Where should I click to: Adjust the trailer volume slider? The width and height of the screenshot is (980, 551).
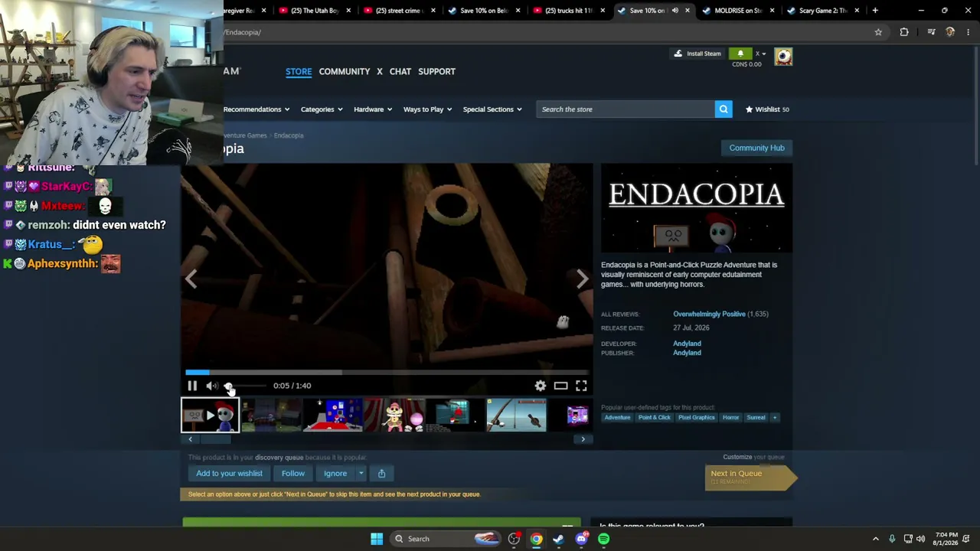point(245,386)
